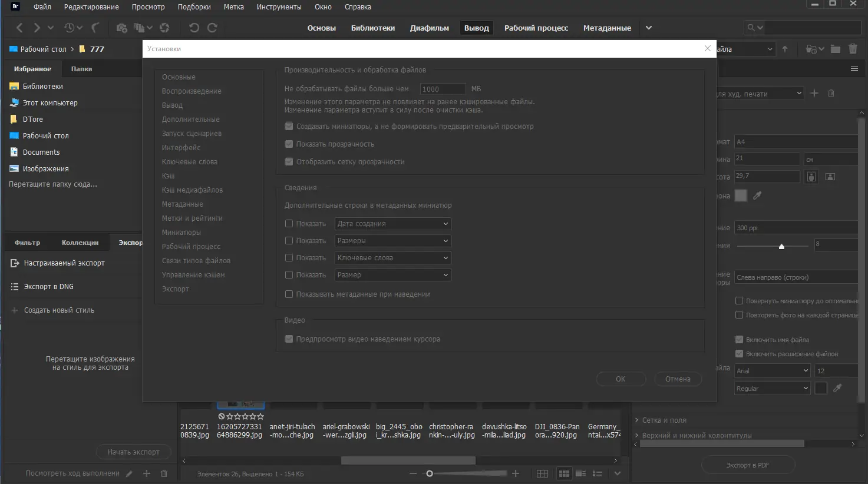
Task: Enable Показать checkbox next to Ключевые слова
Action: click(x=289, y=258)
